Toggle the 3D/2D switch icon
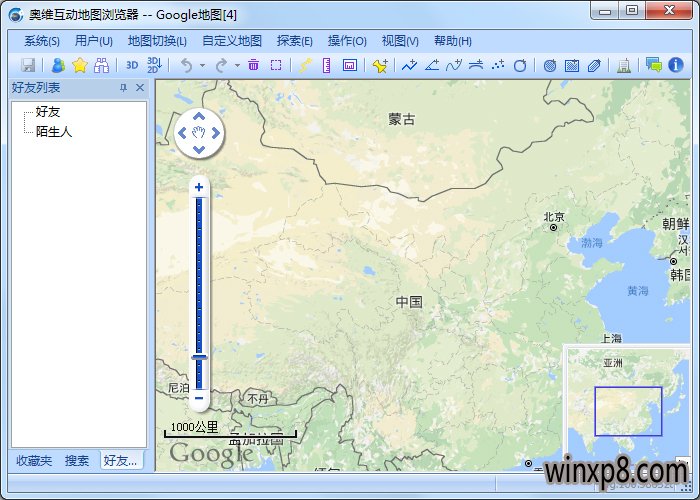Screen dimensions: 700x500 [x=154, y=65]
